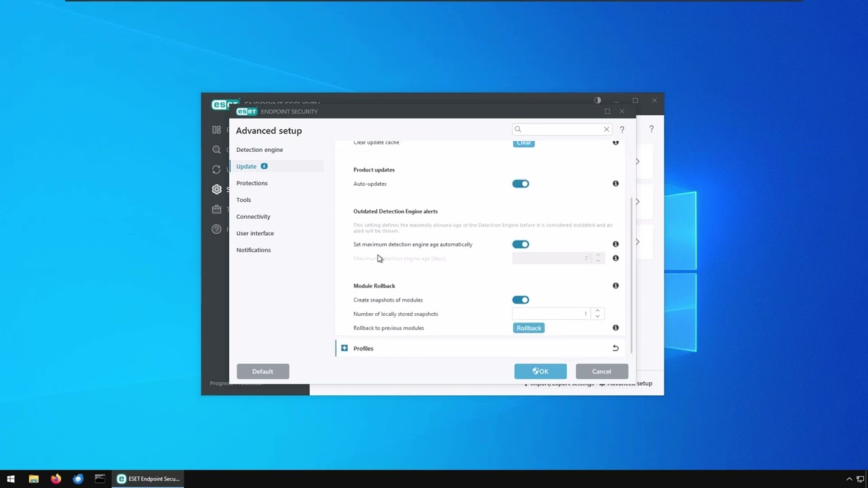Expand third chevron row in main window

(x=637, y=241)
